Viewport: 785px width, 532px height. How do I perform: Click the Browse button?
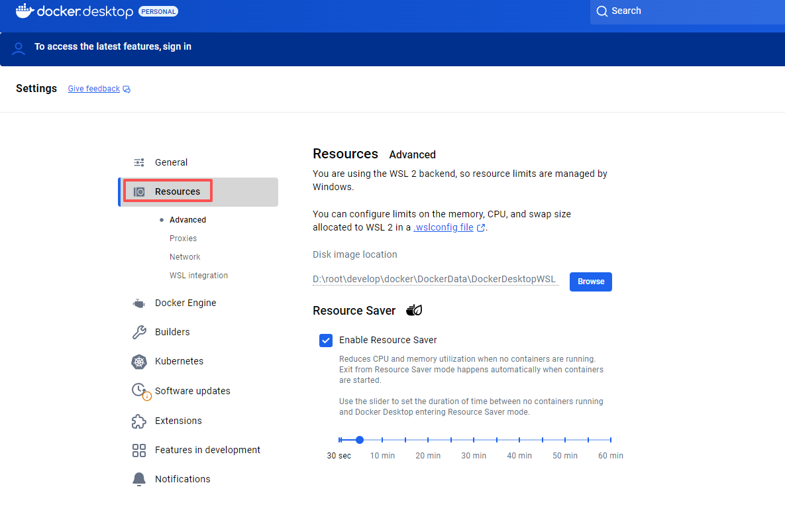tap(591, 282)
